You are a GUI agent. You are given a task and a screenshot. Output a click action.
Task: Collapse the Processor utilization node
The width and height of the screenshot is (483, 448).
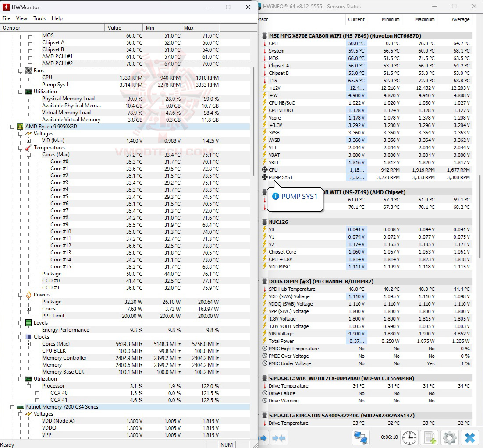pos(28,386)
